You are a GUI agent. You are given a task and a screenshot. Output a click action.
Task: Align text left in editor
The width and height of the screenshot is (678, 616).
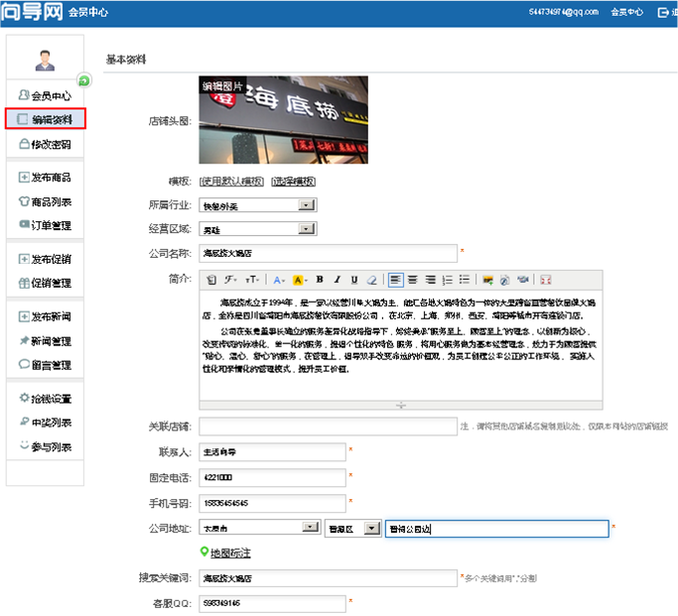395,280
